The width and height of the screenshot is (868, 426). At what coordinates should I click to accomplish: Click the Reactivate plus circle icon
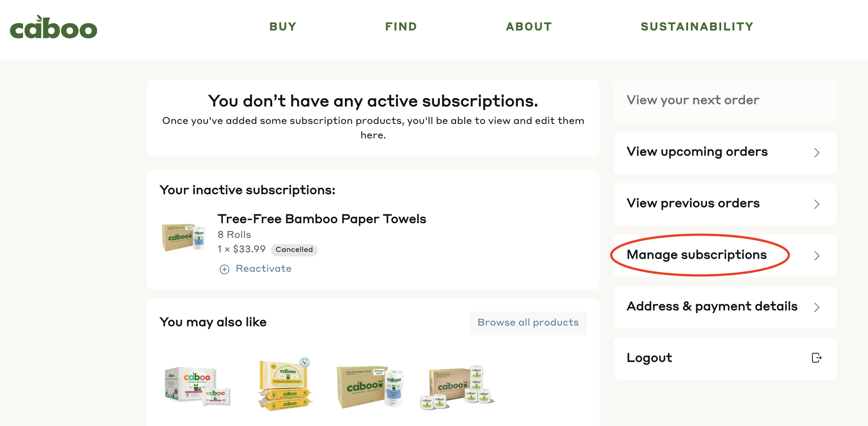click(224, 270)
